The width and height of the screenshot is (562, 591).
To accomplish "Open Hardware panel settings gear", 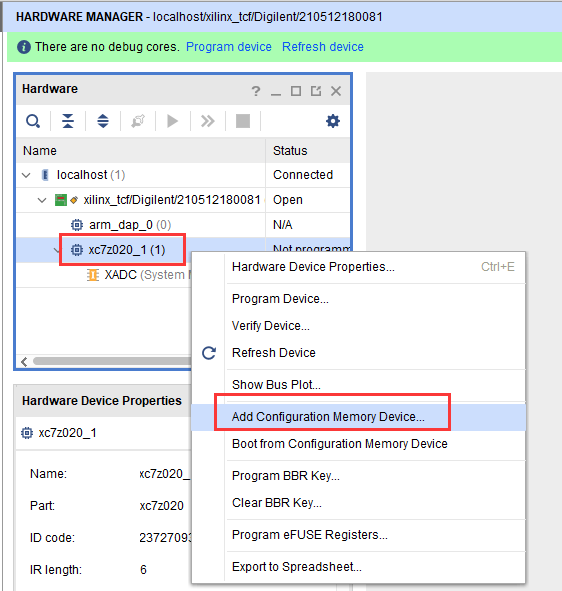I will pos(333,121).
